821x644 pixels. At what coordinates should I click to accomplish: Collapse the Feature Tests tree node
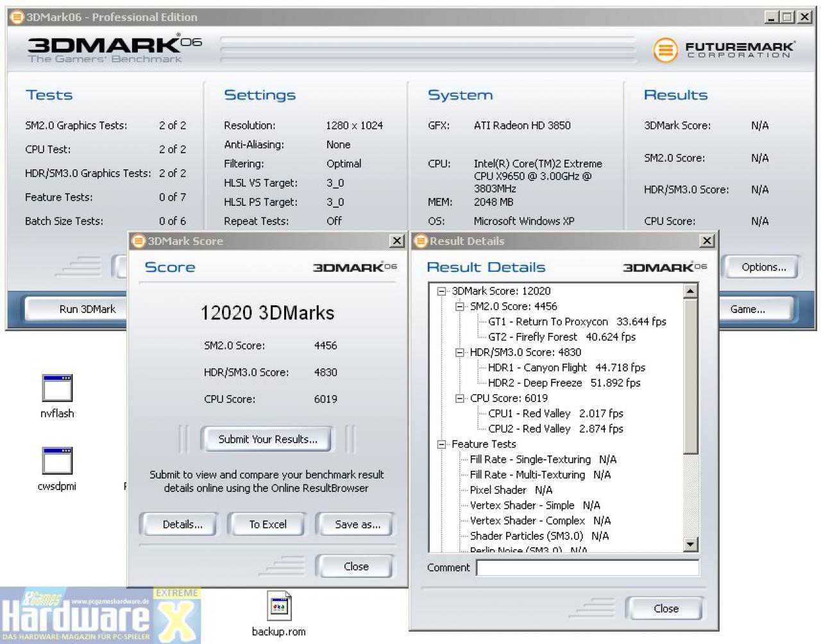point(441,444)
